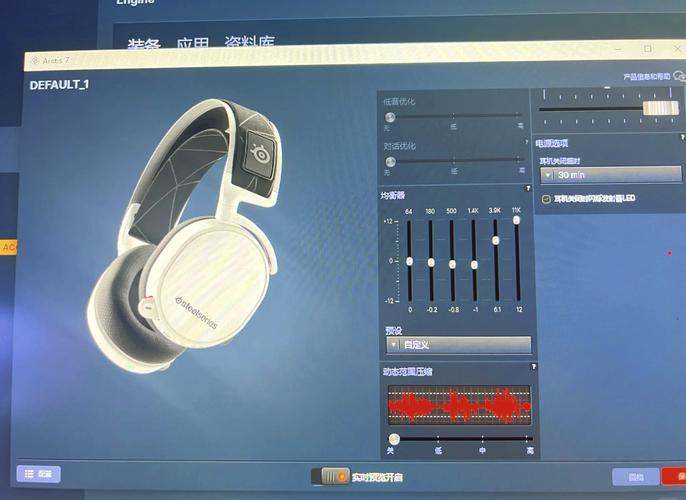686x500 pixels.
Task: Click the 500 Hz equalizer slider handle
Action: [x=452, y=264]
